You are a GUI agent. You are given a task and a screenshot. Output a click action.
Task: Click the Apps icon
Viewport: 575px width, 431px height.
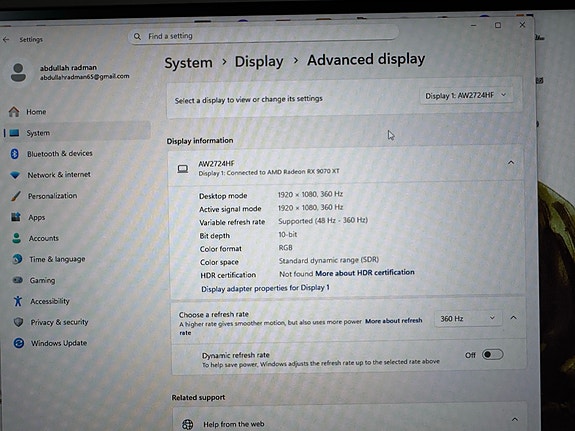[x=16, y=217]
